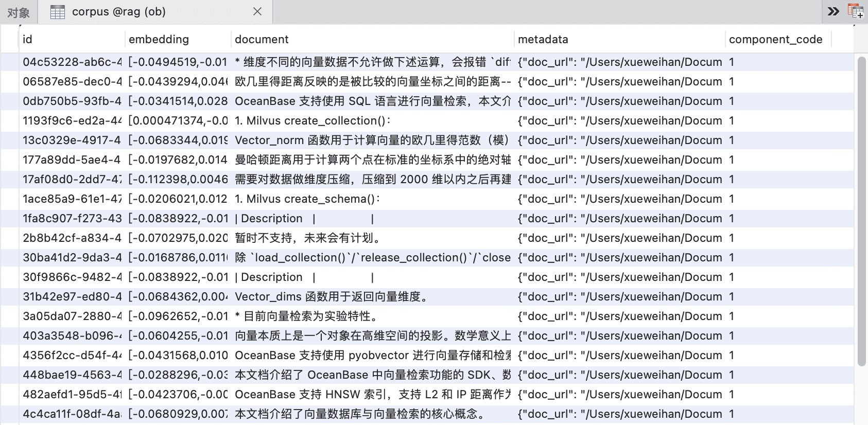Click document cell '1. Milvus create_collection():'
The width and height of the screenshot is (868, 425).
click(x=373, y=120)
